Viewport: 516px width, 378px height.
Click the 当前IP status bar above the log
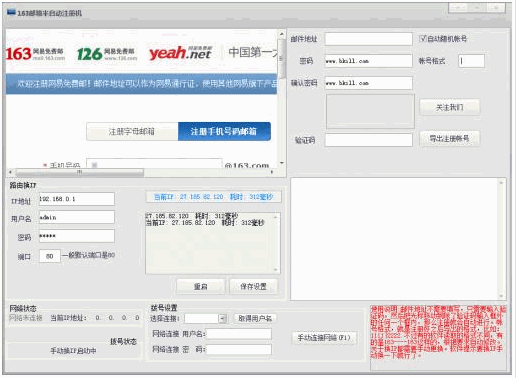(x=213, y=197)
